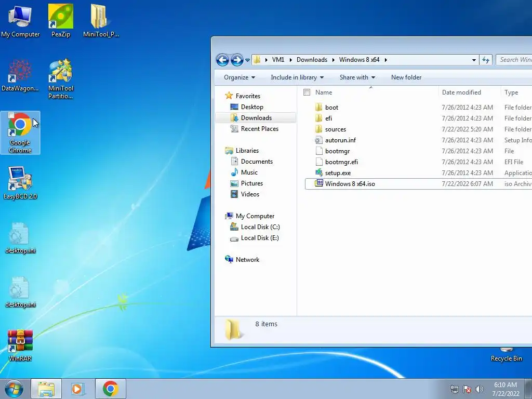Launch PeaZip from the desktop
Screen dimensions: 532x399
pos(61,21)
